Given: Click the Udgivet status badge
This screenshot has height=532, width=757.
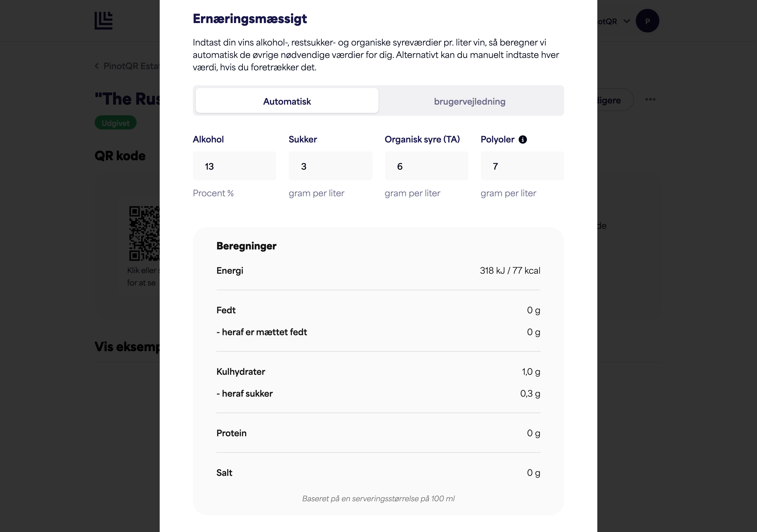Looking at the screenshot, I should (x=115, y=123).
